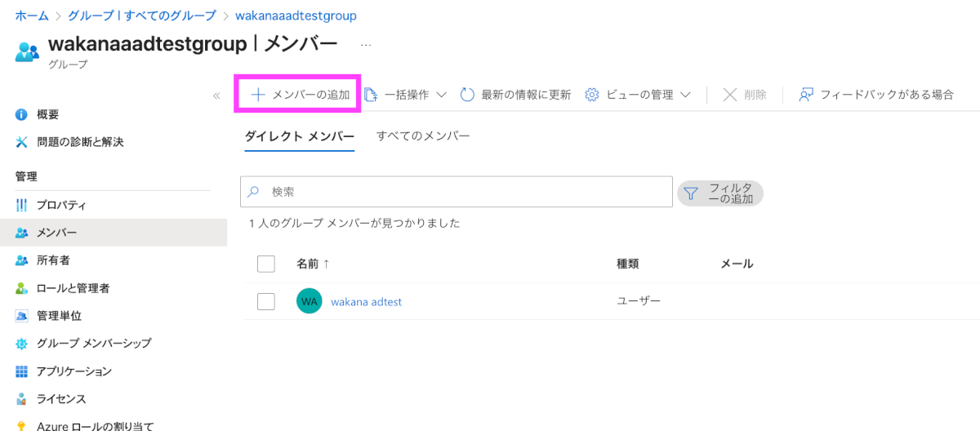Open the 概要 overview info icon
The width and height of the screenshot is (980, 431).
(x=22, y=114)
